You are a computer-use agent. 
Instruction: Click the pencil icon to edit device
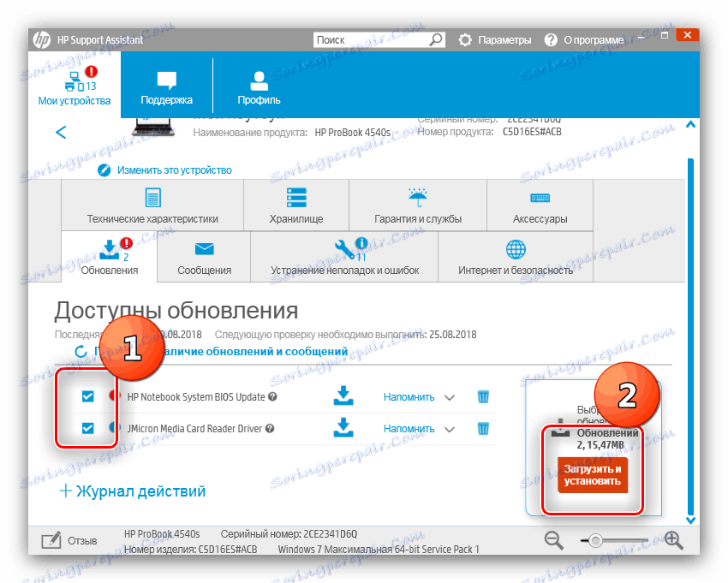point(104,170)
